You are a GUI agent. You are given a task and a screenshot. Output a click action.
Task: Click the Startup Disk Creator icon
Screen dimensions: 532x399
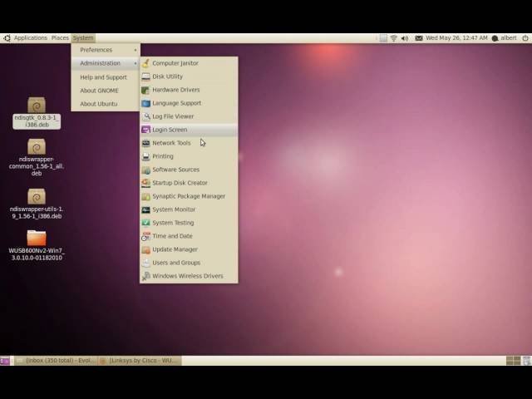click(x=146, y=183)
